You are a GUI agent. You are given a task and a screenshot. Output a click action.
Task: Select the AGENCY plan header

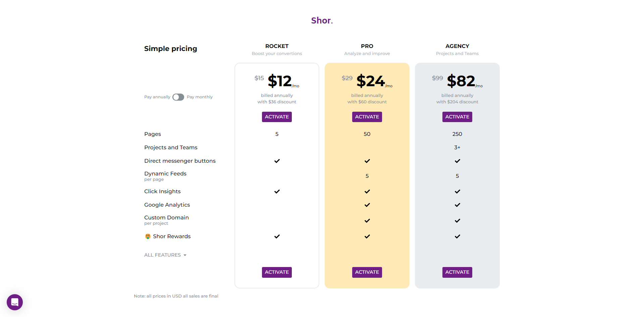[x=457, y=46]
